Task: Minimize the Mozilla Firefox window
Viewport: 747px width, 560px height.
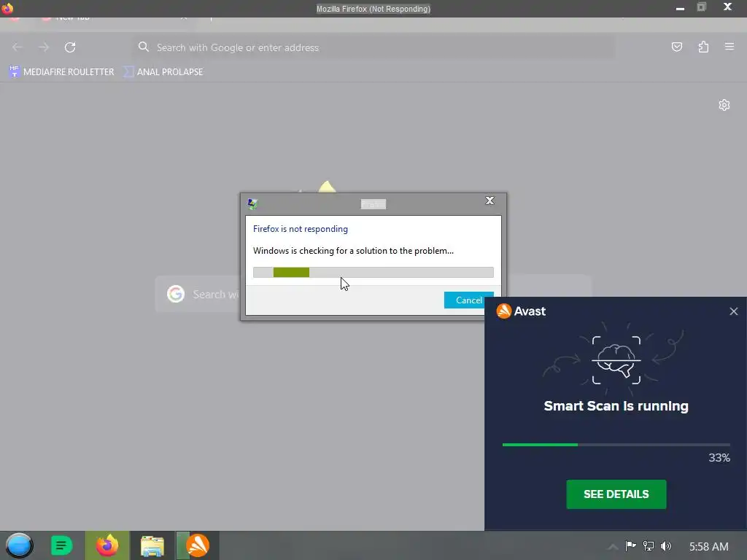Action: pos(681,8)
